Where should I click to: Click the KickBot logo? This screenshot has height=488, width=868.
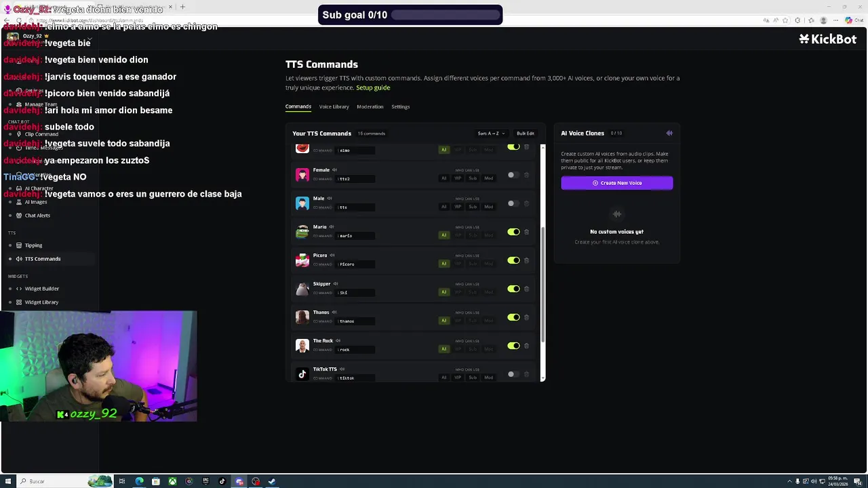(827, 39)
